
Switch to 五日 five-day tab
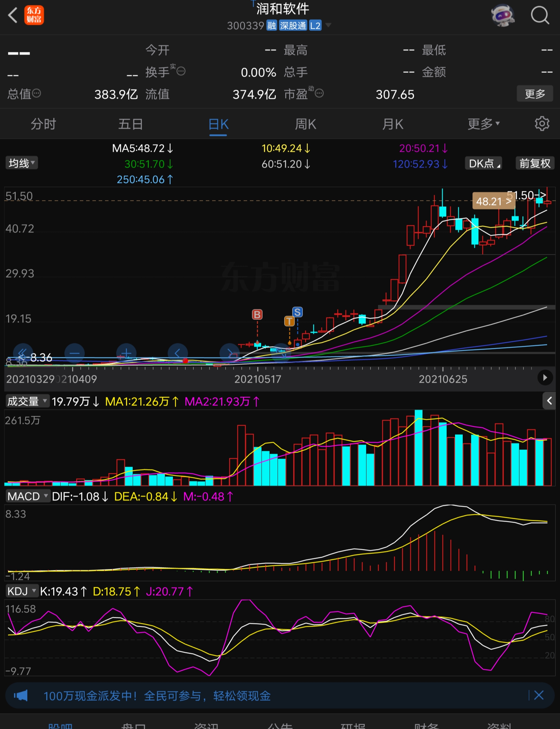coord(131,124)
